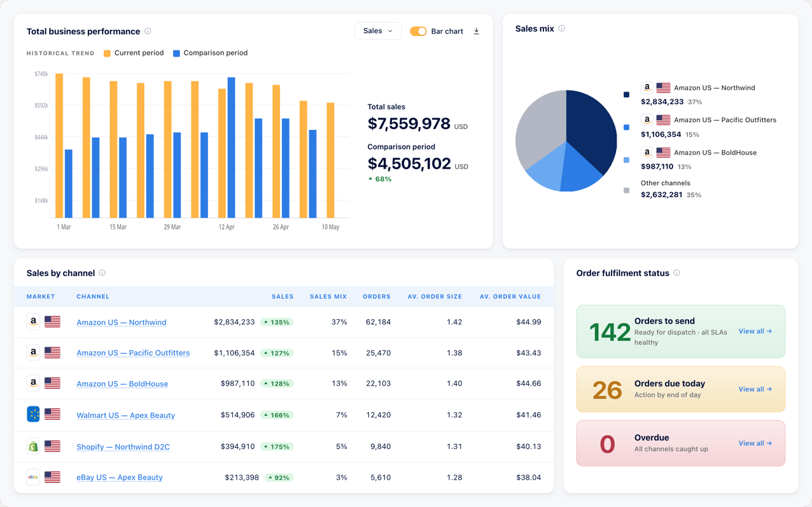Download the performance chart
812x507 pixels.
pos(476,31)
